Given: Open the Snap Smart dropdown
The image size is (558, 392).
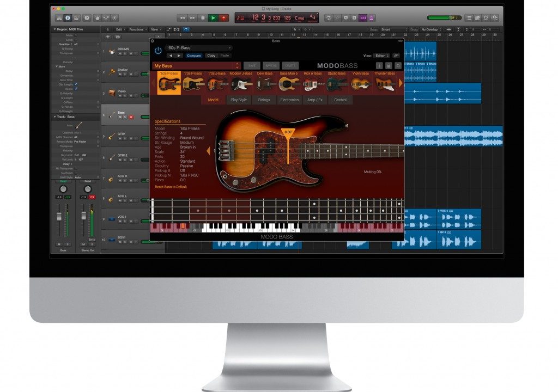Looking at the screenshot, I should (x=393, y=29).
